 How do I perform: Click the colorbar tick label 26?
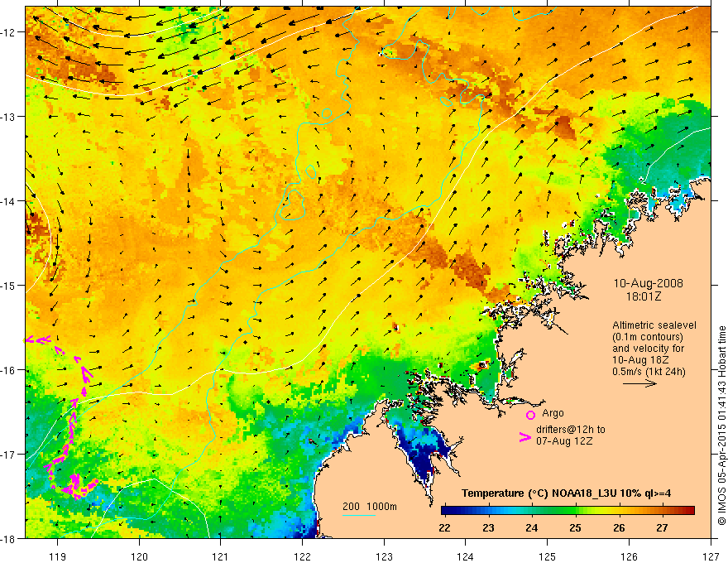(619, 528)
